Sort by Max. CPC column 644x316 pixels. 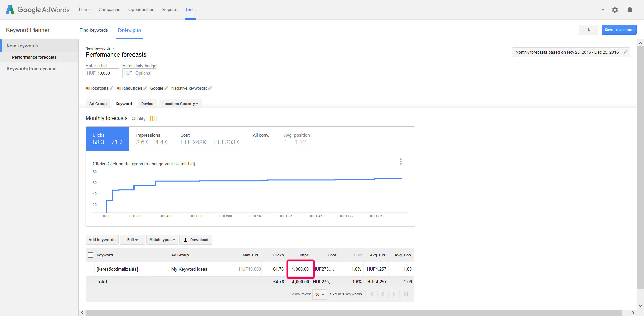[x=251, y=255]
